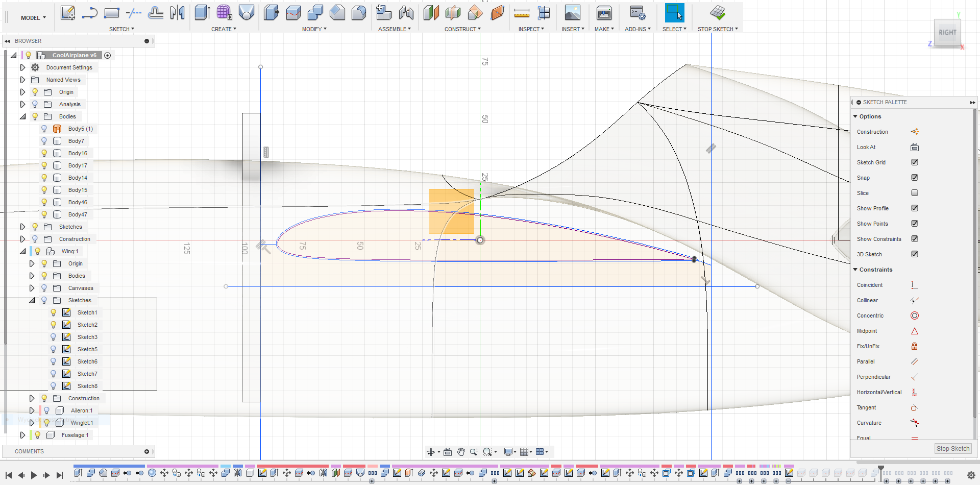This screenshot has height=485, width=980.
Task: Collapse the Bodies folder node
Action: [x=22, y=116]
